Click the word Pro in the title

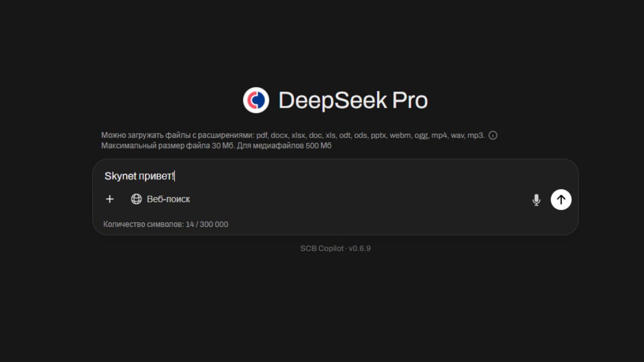(x=410, y=100)
